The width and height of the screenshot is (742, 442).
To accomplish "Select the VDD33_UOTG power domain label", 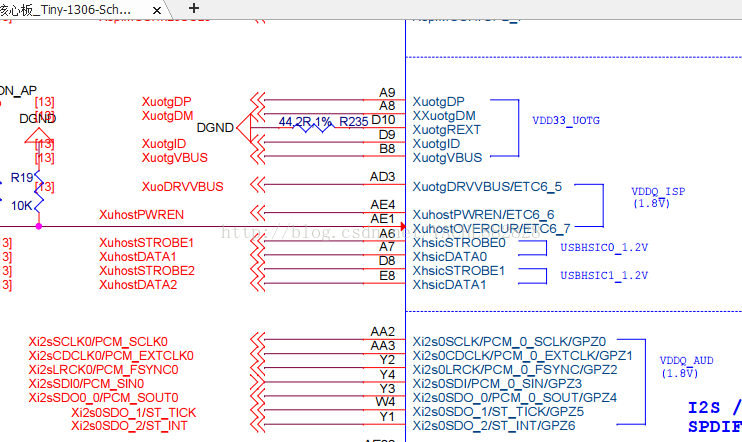I will 566,121.
